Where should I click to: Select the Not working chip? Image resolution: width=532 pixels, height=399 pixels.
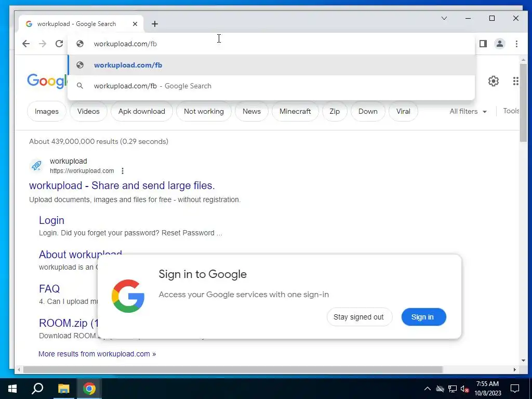pyautogui.click(x=204, y=111)
